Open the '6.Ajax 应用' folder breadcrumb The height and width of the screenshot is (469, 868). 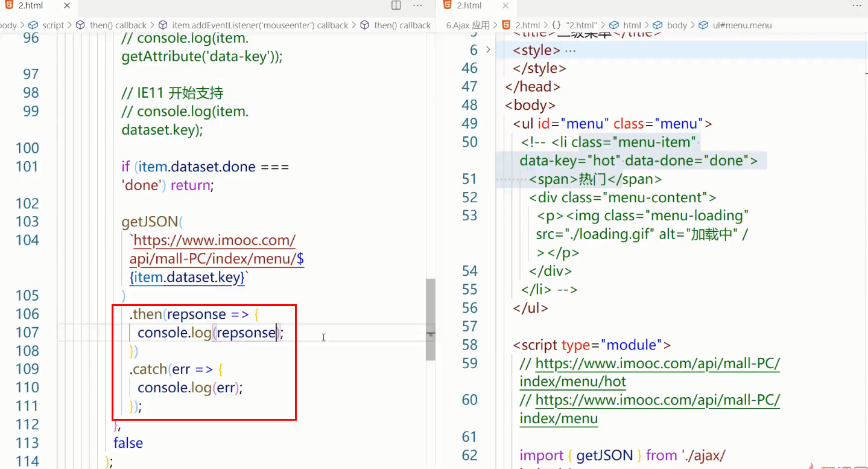point(468,25)
